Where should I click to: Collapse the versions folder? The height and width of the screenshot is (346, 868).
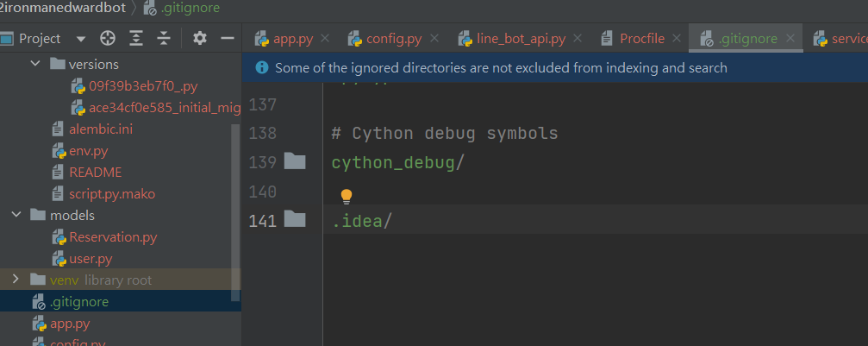35,64
